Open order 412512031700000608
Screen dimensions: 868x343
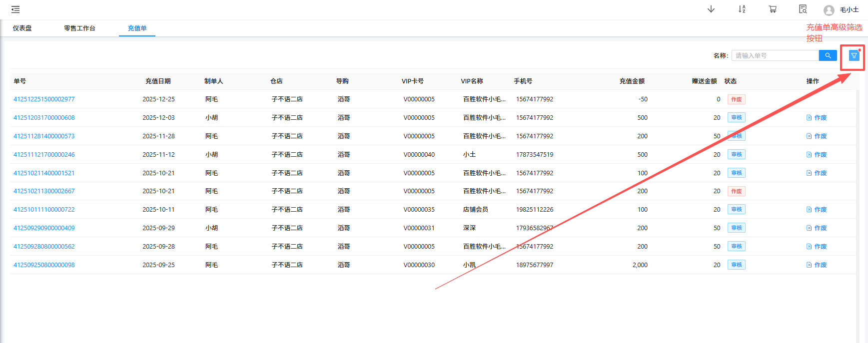(44, 117)
